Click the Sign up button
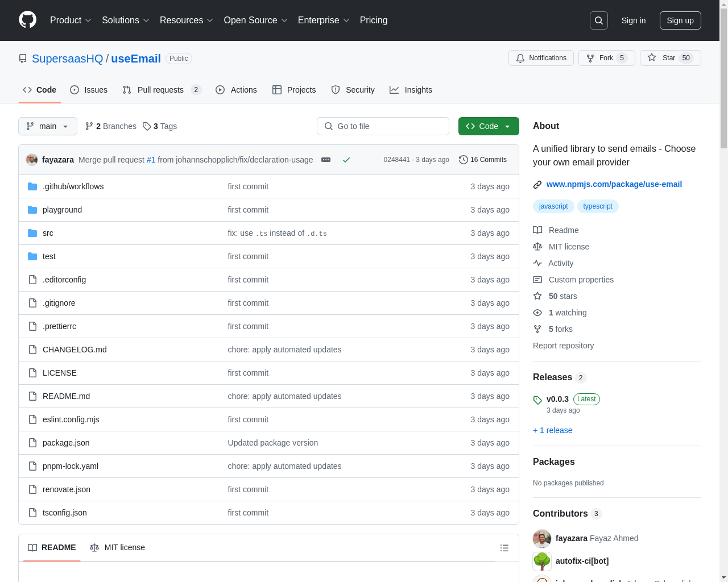Image resolution: width=728 pixels, height=582 pixels. 680,20
